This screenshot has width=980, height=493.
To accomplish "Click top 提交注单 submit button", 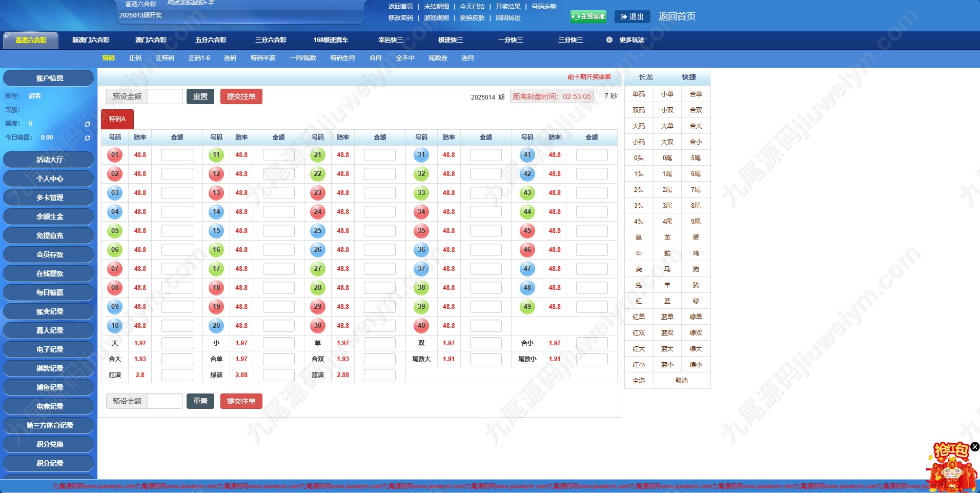I will 241,96.
